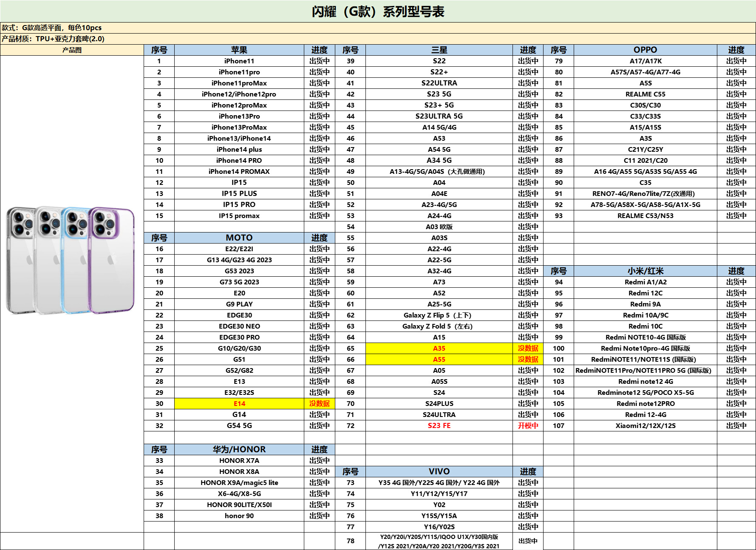Screen dimensions: 756x550
Task: Select the 小米/红米 section header
Action: pos(646,271)
